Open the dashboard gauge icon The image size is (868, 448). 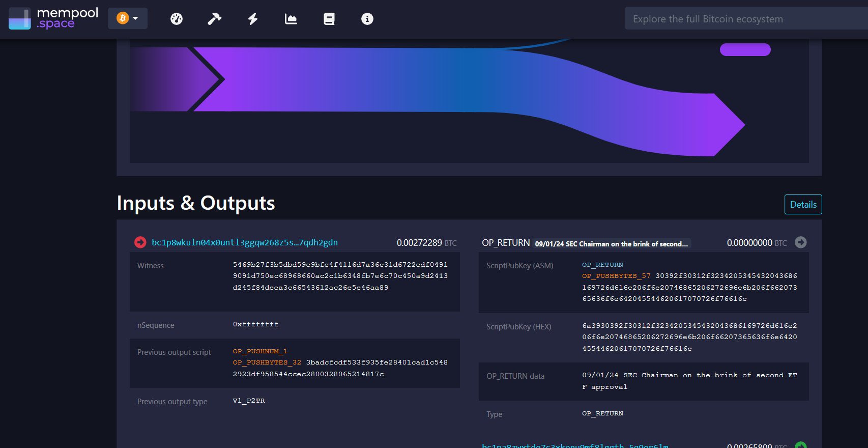(177, 19)
